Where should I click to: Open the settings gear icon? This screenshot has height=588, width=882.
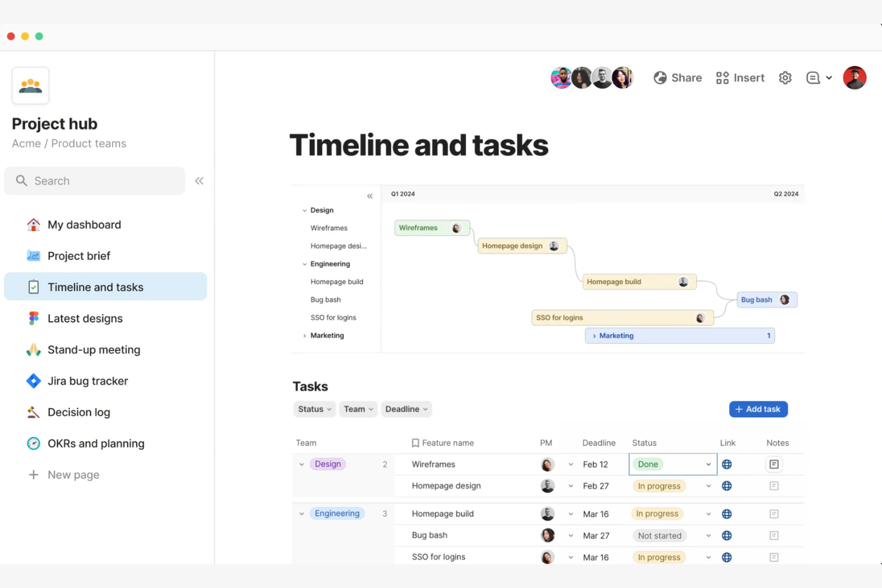785,78
